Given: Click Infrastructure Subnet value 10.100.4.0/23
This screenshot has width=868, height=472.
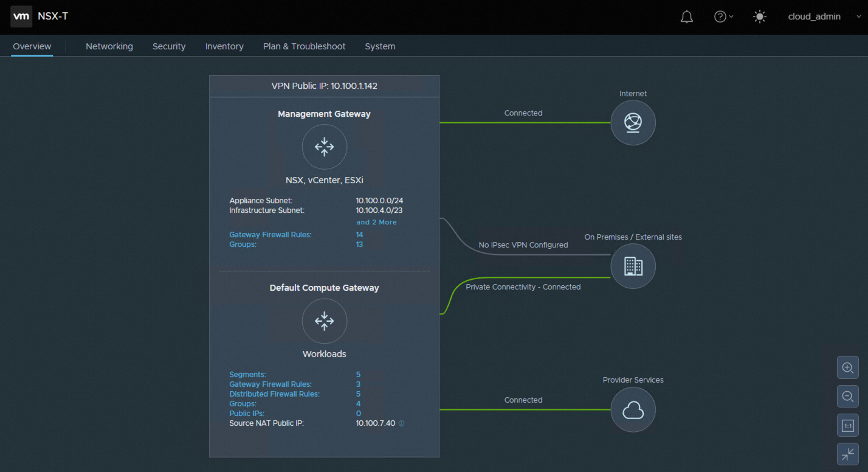Looking at the screenshot, I should coord(379,210).
